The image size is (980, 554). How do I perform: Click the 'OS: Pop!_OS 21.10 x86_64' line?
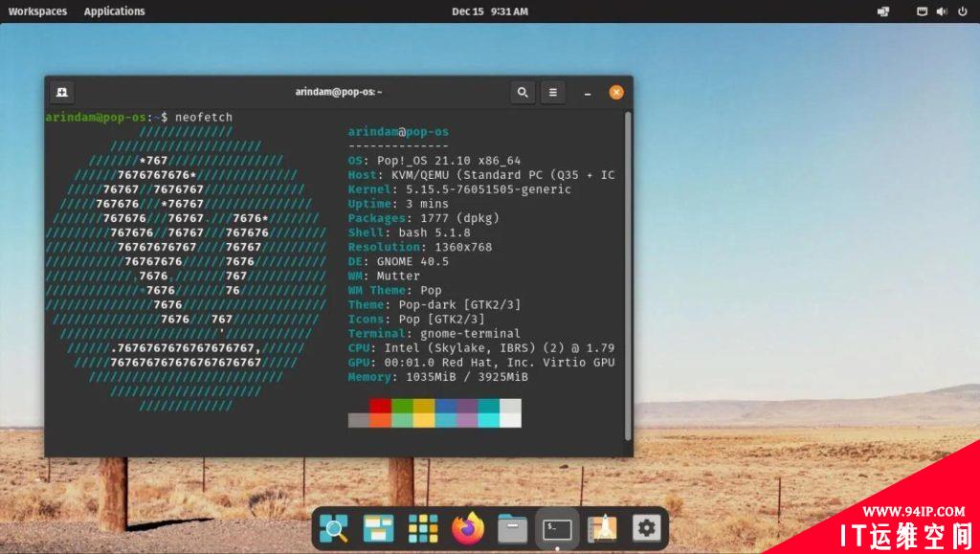coord(434,161)
